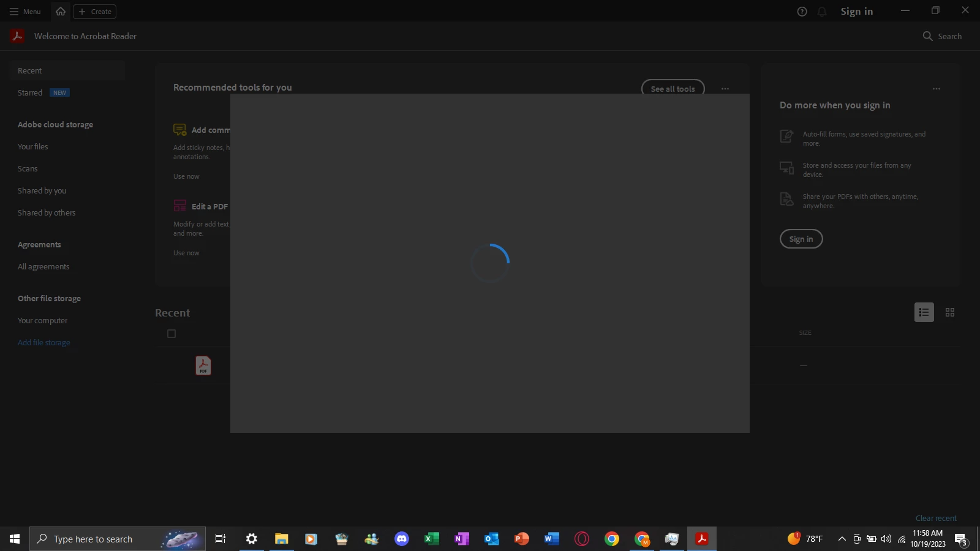980x551 pixels.
Task: Open Shared by others
Action: 47,213
